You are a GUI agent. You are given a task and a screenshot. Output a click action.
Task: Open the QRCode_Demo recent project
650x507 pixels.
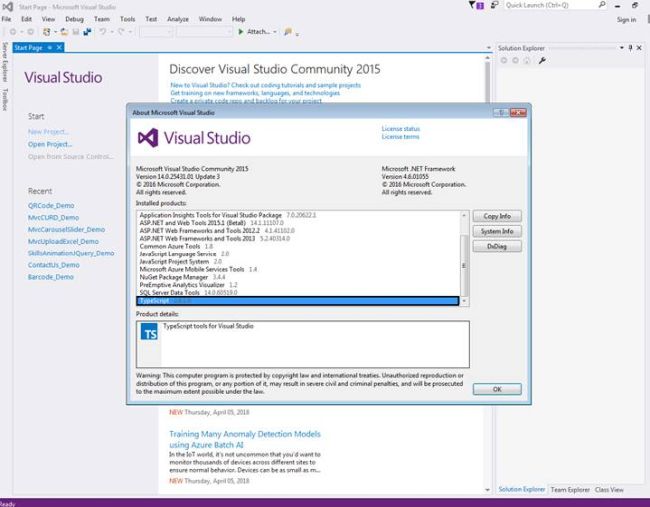tap(51, 206)
